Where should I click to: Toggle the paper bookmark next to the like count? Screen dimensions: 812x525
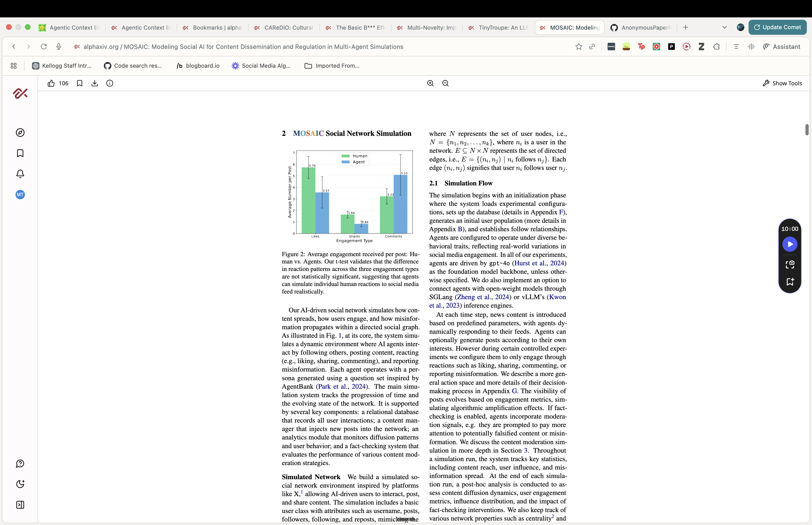[x=80, y=83]
